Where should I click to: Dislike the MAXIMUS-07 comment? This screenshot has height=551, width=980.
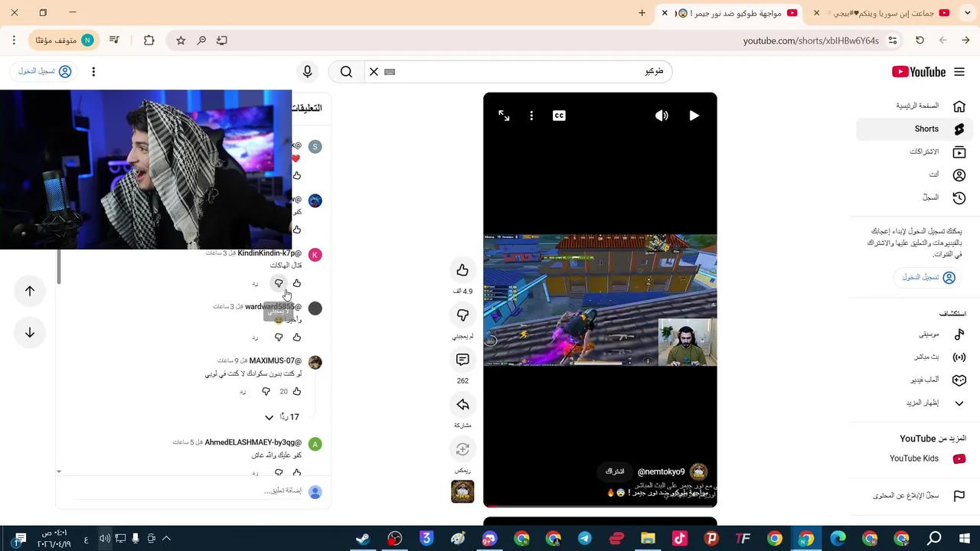click(x=266, y=391)
